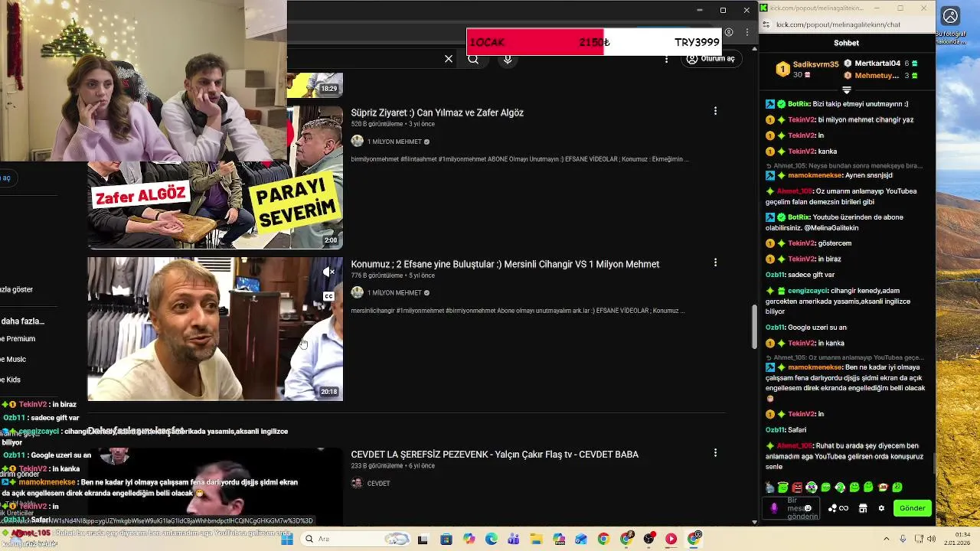Open Kick chat settings gear

(881, 508)
